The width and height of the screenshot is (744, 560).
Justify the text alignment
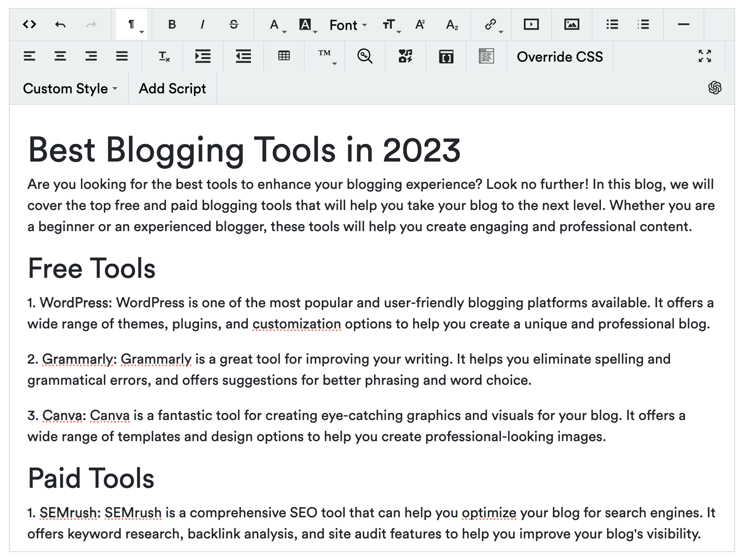tap(122, 56)
